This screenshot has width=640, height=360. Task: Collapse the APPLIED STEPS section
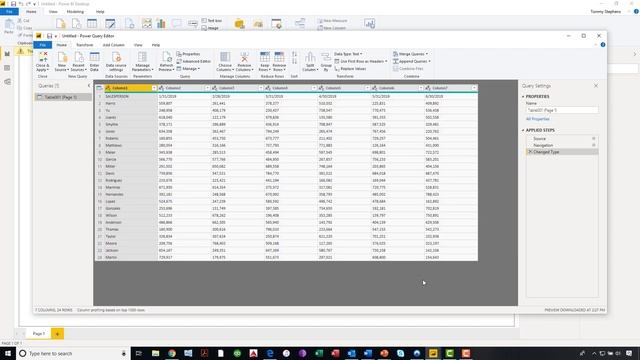coord(523,130)
